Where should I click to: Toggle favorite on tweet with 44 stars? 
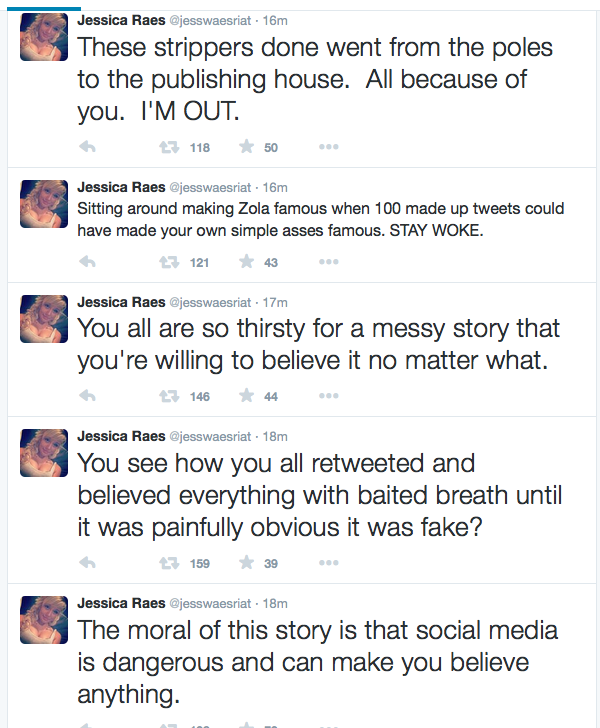[246, 396]
